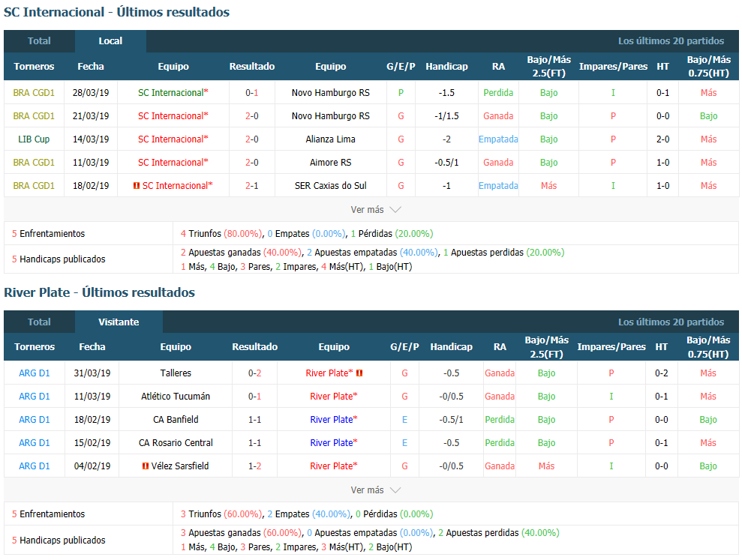Click date 14/03/19 in the Alianza Lima row
Viewport: 742px width, 560px height.
(91, 139)
